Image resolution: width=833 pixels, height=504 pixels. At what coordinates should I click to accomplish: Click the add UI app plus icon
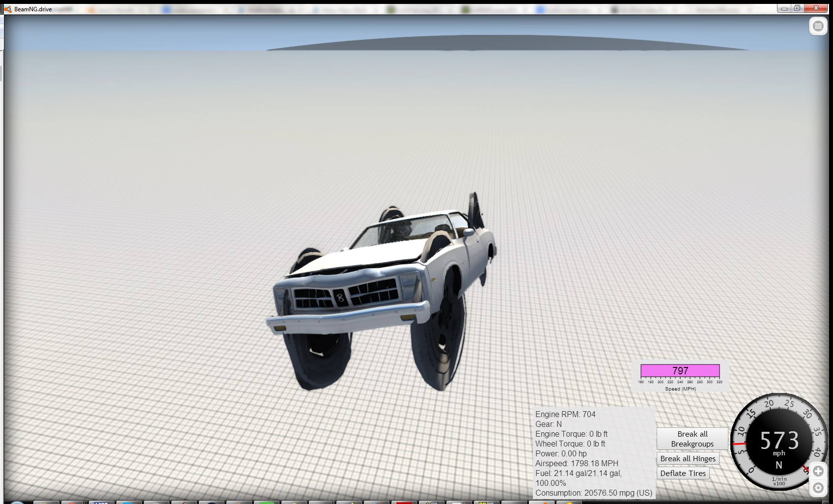point(818,471)
